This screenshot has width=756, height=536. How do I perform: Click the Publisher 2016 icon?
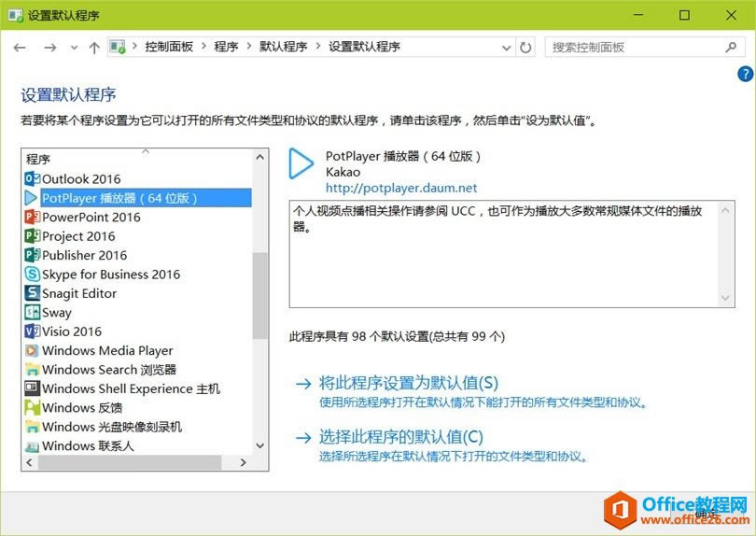[32, 255]
